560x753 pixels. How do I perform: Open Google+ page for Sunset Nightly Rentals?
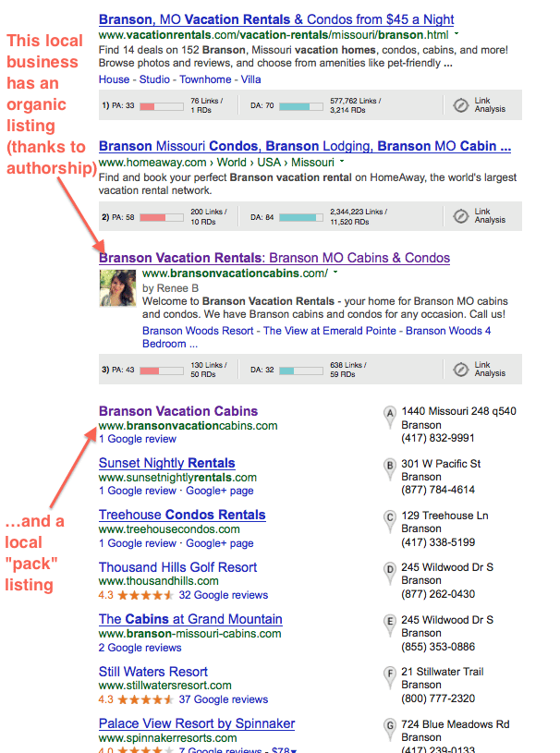(x=220, y=491)
